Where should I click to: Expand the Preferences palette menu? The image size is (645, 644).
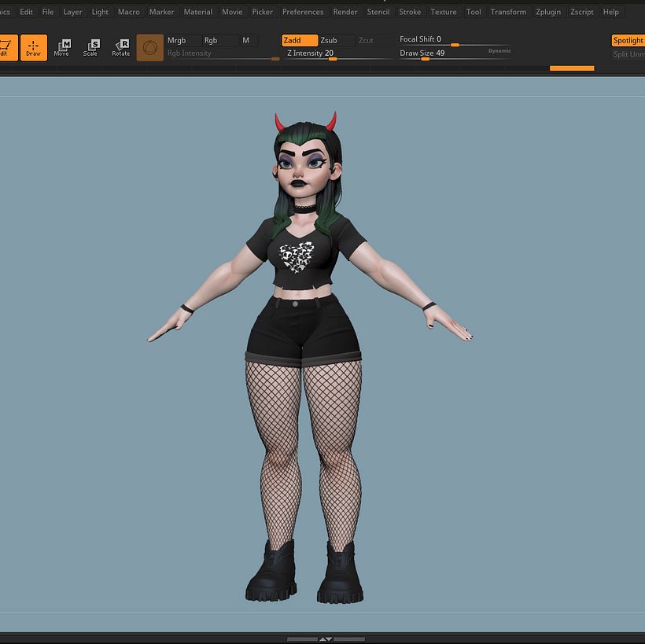click(303, 12)
